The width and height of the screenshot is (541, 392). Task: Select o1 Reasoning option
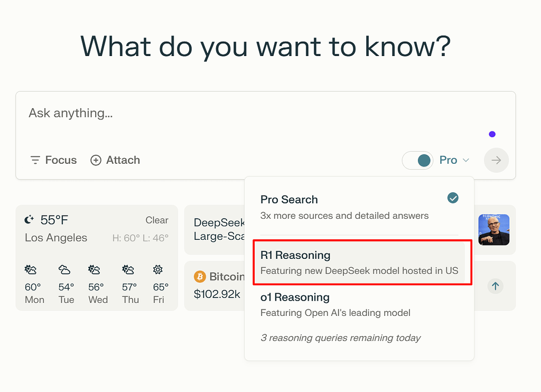point(359,305)
